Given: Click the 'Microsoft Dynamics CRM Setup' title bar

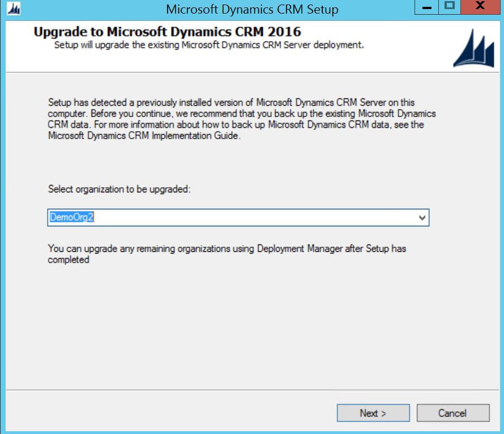Looking at the screenshot, I should coord(252,10).
